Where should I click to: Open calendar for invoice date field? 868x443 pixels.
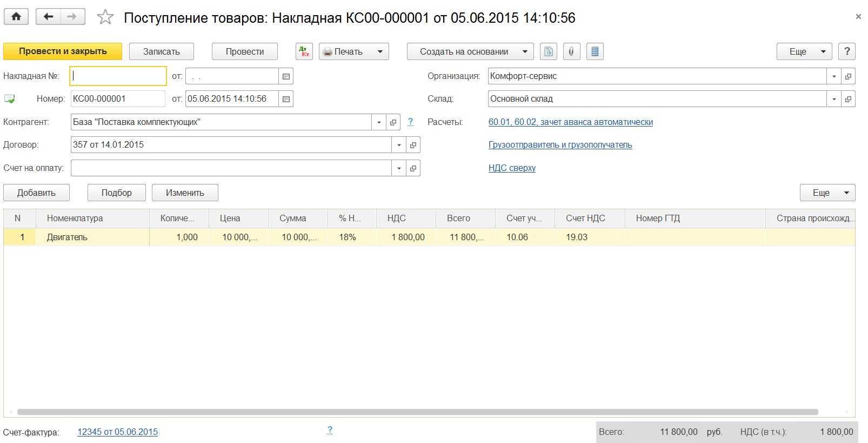tap(286, 76)
